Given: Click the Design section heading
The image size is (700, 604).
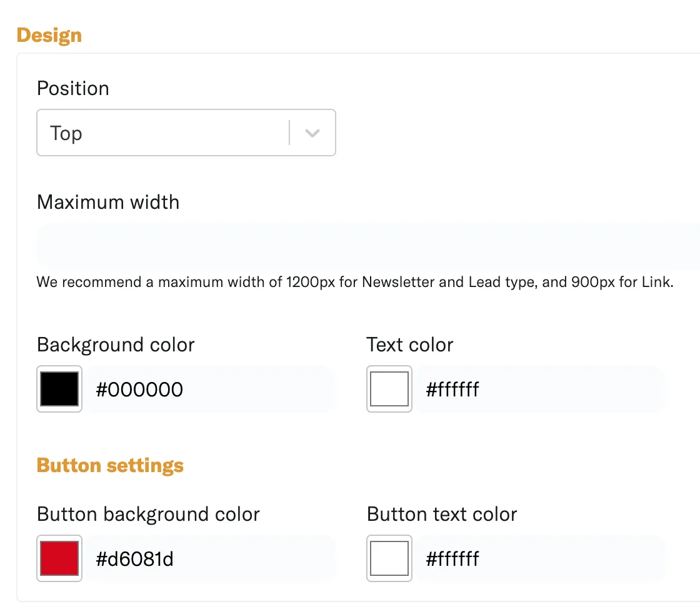Looking at the screenshot, I should tap(49, 35).
